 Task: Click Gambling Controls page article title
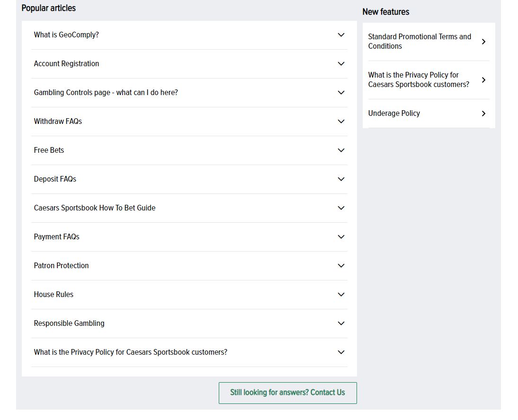tap(106, 92)
